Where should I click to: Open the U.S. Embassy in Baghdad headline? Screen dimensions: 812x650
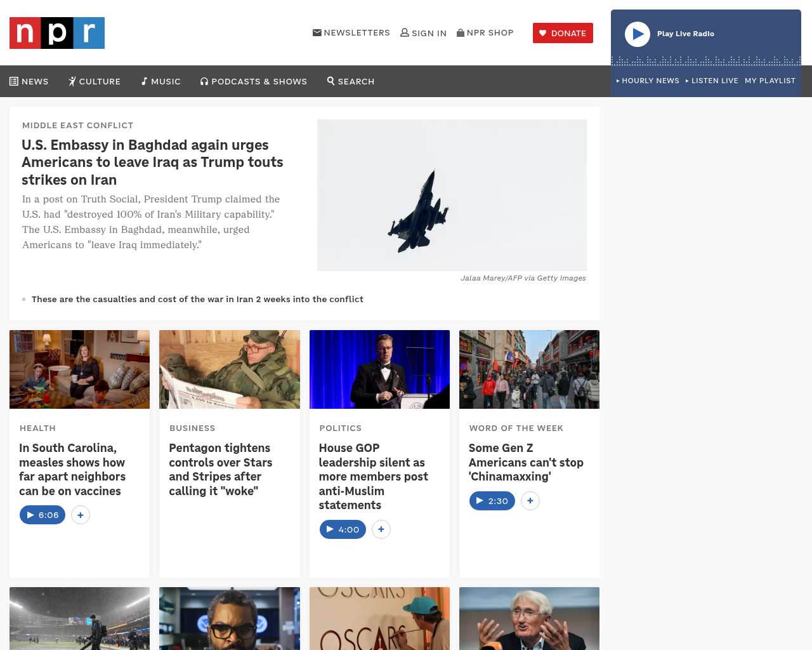(152, 162)
